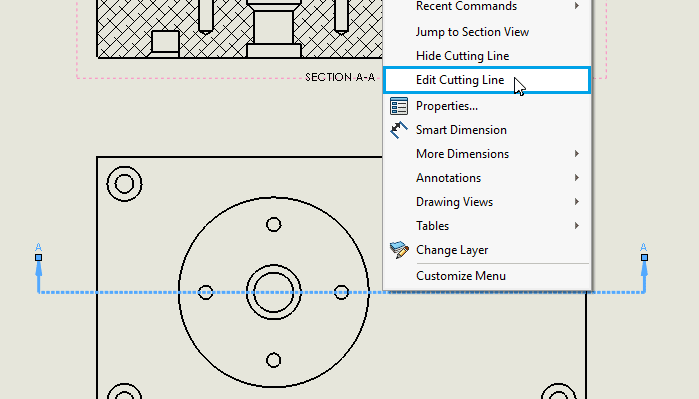699x399 pixels.
Task: Click the Drawing Views submenu arrow
Action: [577, 202]
